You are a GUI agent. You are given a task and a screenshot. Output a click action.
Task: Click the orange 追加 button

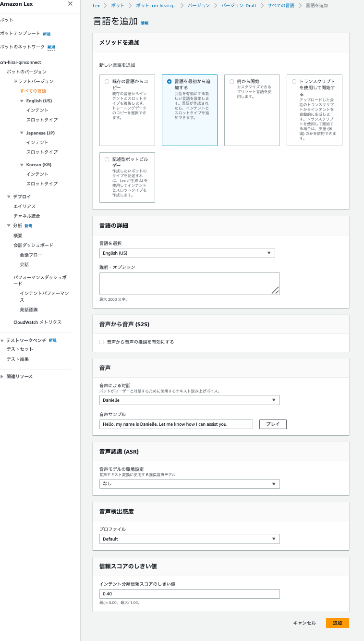338,623
